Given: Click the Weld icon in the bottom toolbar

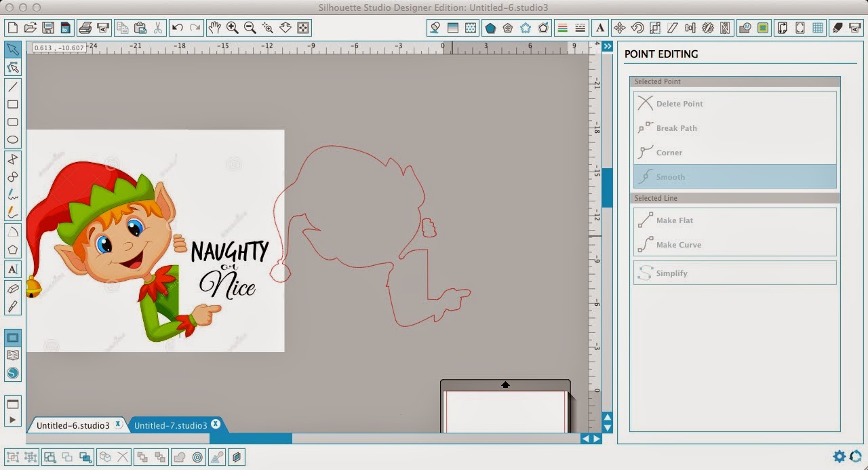Looking at the screenshot, I should [x=180, y=457].
